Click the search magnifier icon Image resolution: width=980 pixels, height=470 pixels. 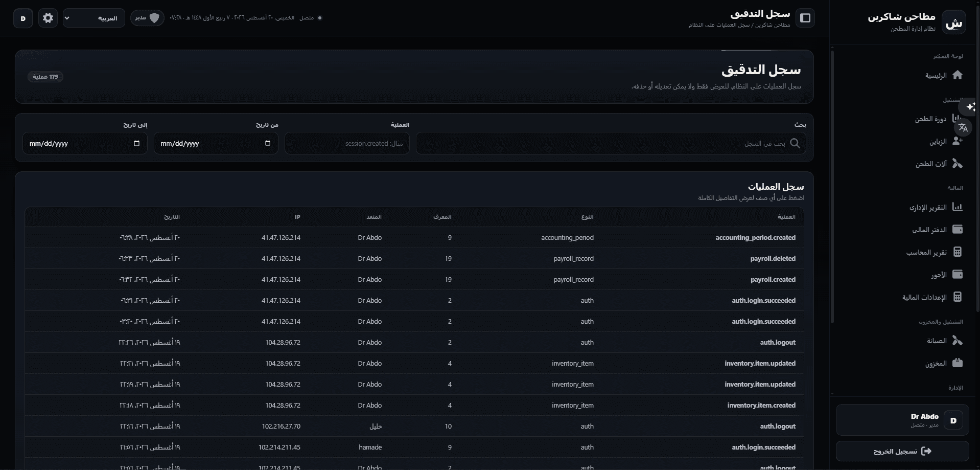tap(795, 143)
